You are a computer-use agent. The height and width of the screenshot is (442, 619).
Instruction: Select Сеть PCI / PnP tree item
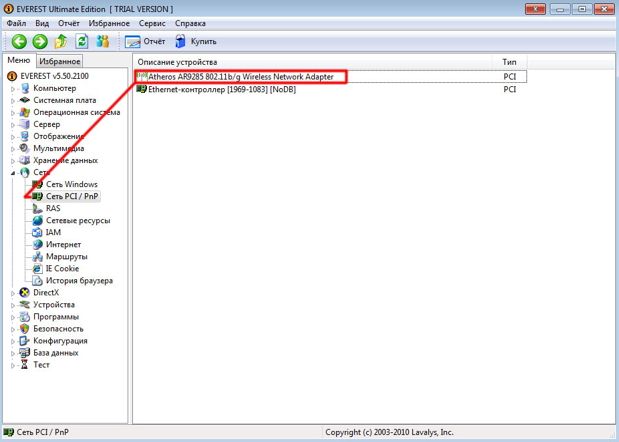(72, 196)
